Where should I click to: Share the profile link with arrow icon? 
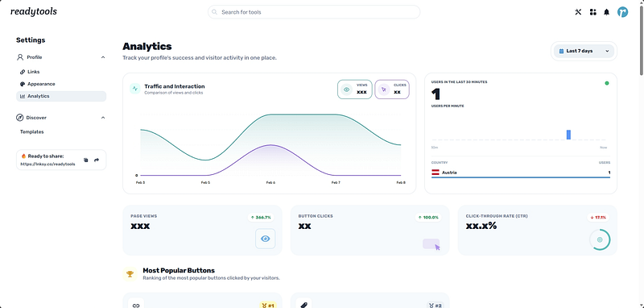pos(97,160)
